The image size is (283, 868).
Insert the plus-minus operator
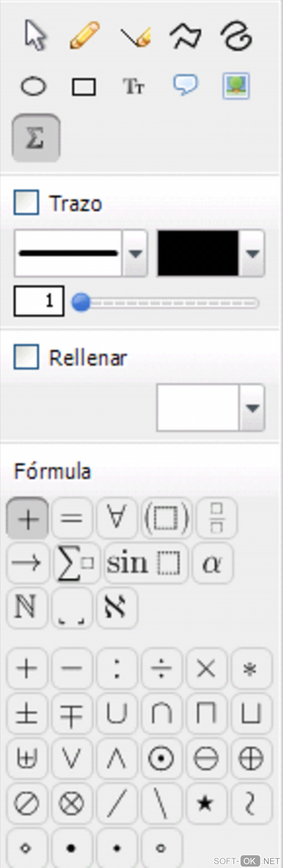(27, 713)
